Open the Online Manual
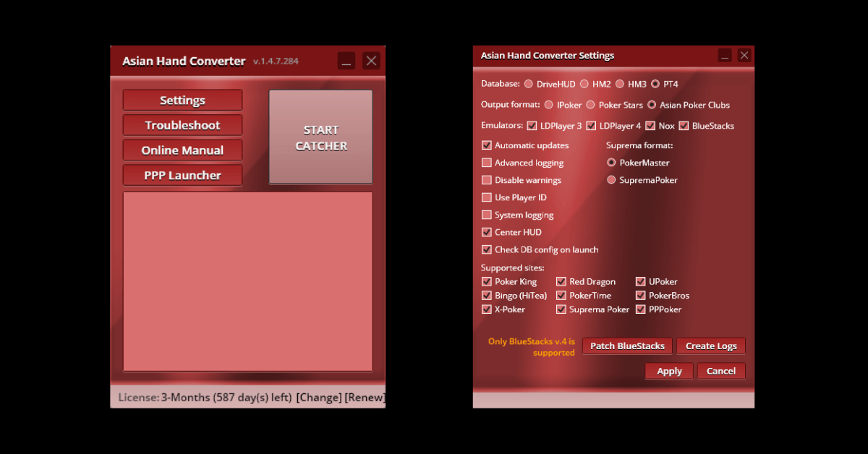This screenshot has width=868, height=454. pos(182,150)
